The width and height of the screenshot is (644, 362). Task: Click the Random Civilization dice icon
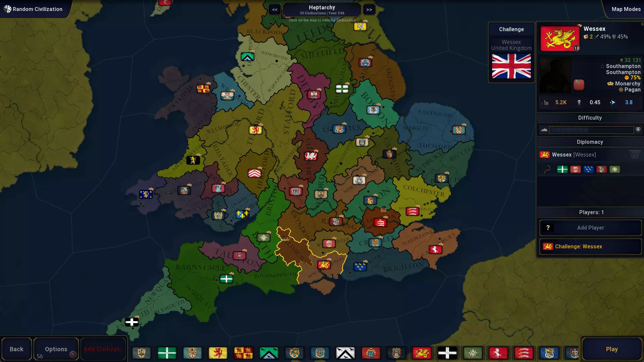coord(7,9)
